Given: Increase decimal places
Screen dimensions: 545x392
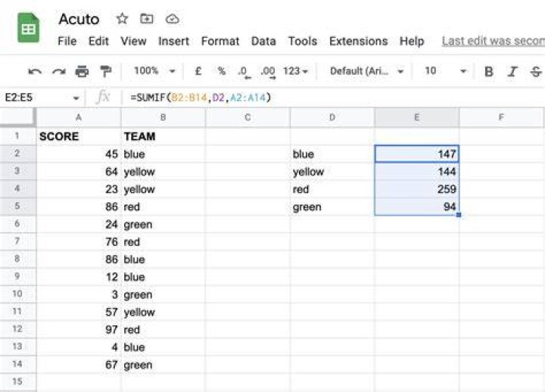Looking at the screenshot, I should (x=268, y=72).
